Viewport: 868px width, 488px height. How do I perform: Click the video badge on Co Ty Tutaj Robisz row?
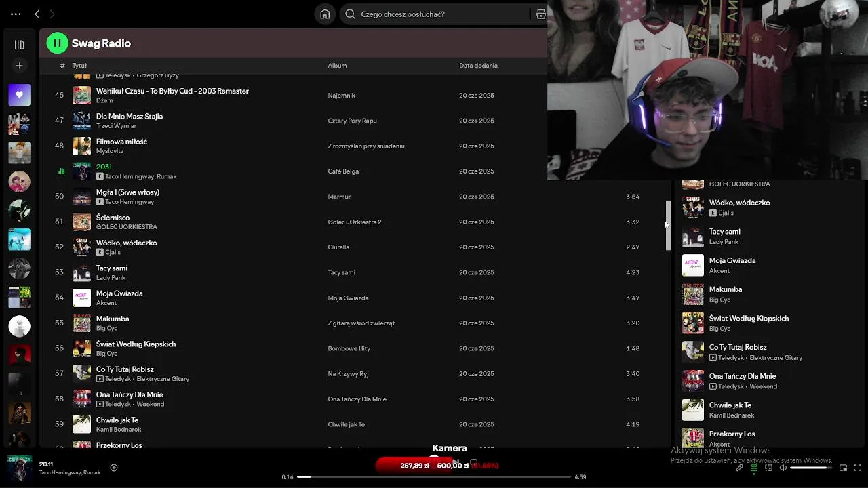(x=100, y=379)
